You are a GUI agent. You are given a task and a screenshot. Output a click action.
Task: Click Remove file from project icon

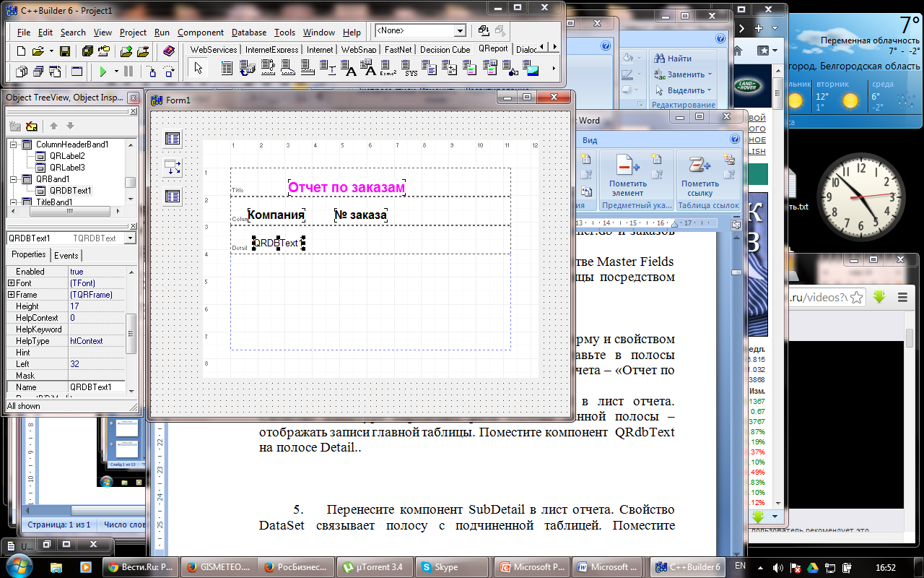141,51
